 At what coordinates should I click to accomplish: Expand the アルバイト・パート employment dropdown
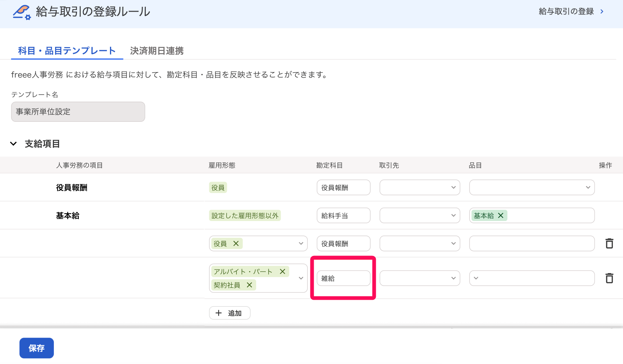301,278
